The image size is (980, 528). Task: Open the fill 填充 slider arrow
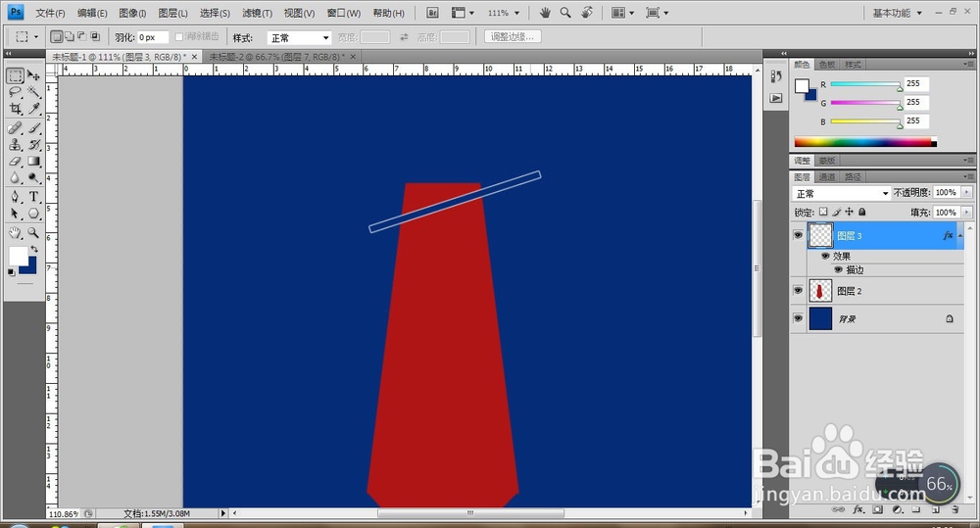pyautogui.click(x=967, y=213)
